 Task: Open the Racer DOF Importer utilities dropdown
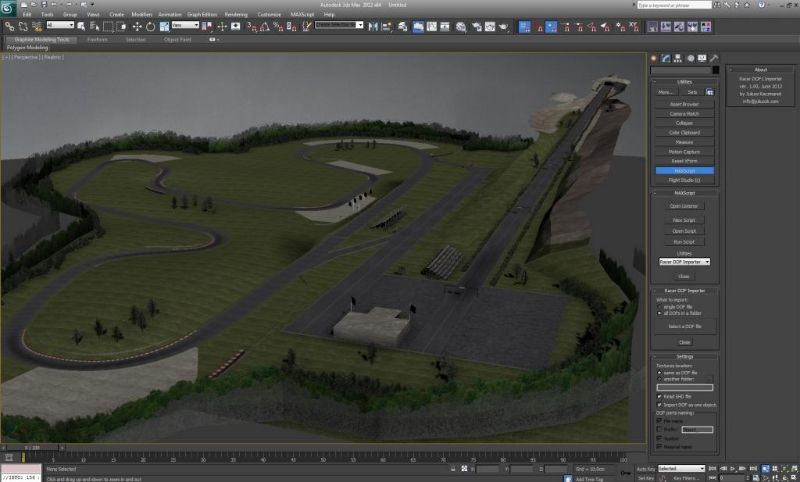[x=684, y=262]
